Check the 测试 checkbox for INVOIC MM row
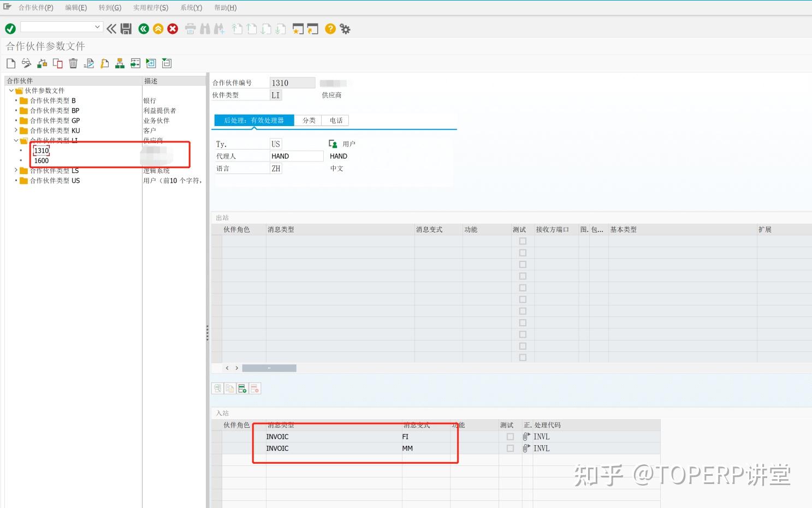Screen dimensions: 812x508 tap(510, 448)
